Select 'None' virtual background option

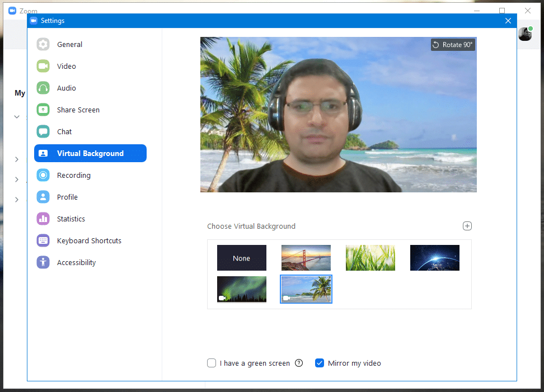[242, 258]
